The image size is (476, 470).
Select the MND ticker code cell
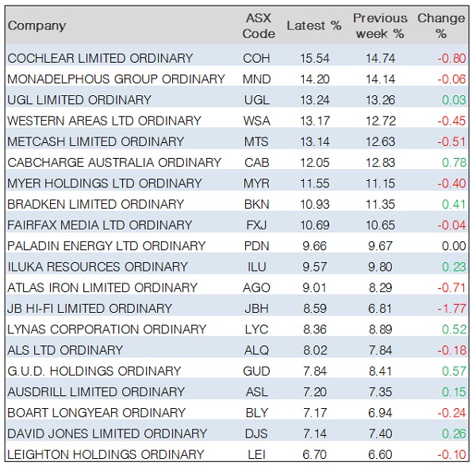click(257, 79)
